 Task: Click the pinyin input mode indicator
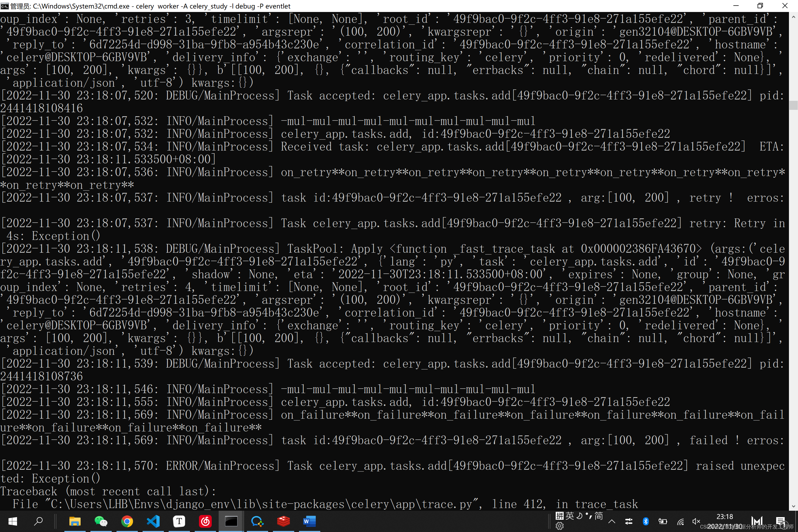(x=559, y=516)
